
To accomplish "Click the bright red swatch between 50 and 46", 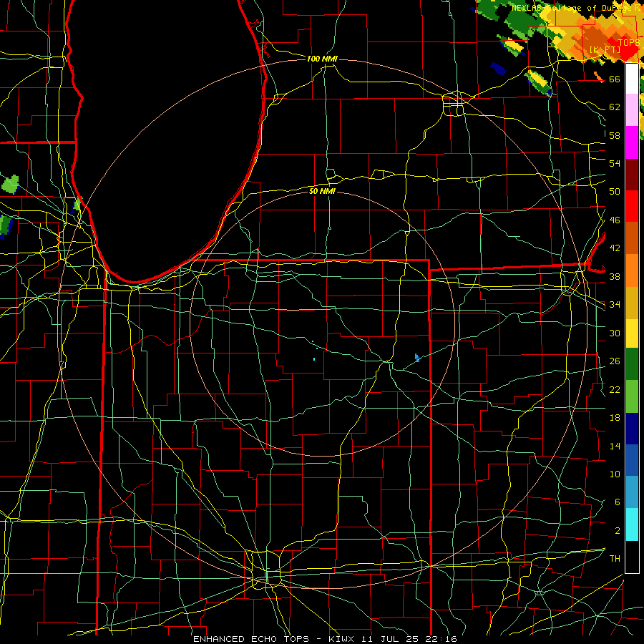I will point(632,206).
